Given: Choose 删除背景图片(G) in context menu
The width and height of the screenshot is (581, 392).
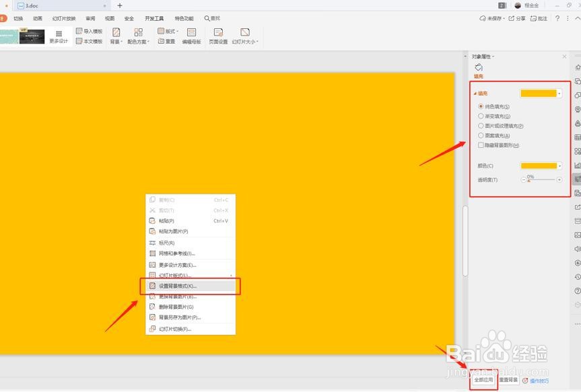Looking at the screenshot, I should pos(191,307).
